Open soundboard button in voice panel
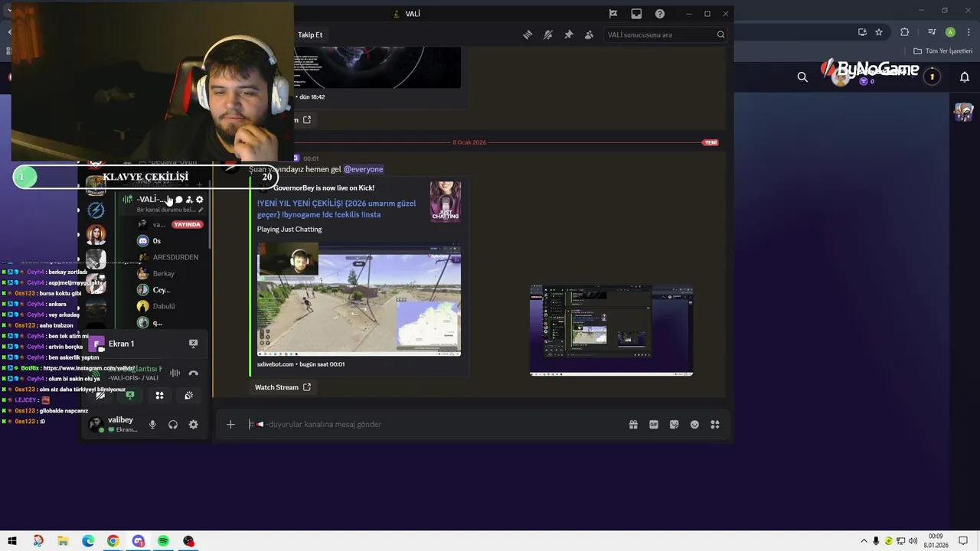Viewport: 980px width, 551px height. pos(188,395)
